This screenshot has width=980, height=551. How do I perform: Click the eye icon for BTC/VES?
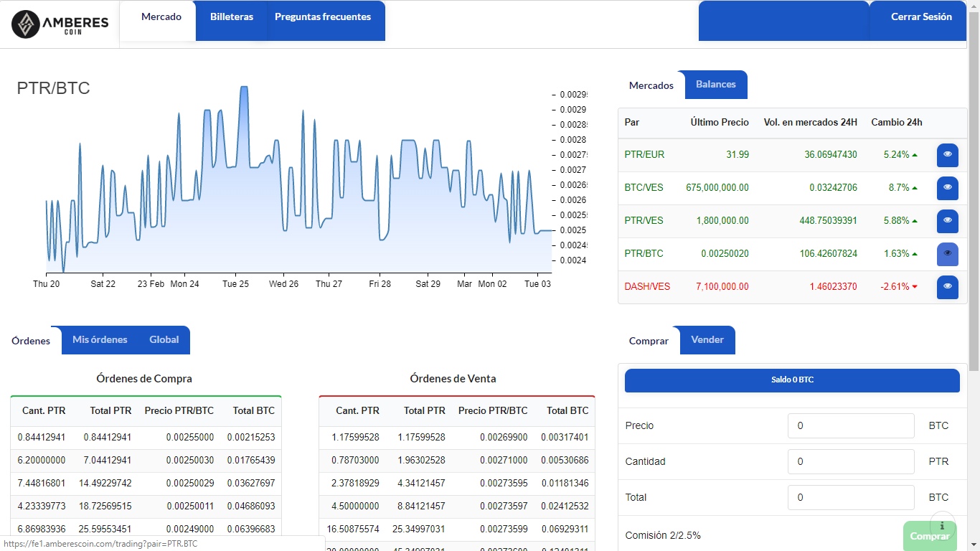coord(947,188)
